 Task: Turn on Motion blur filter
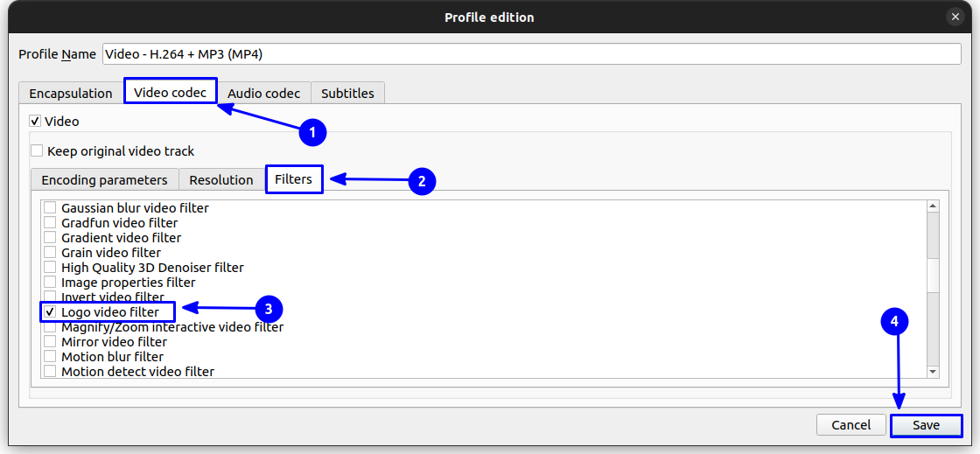click(x=51, y=357)
